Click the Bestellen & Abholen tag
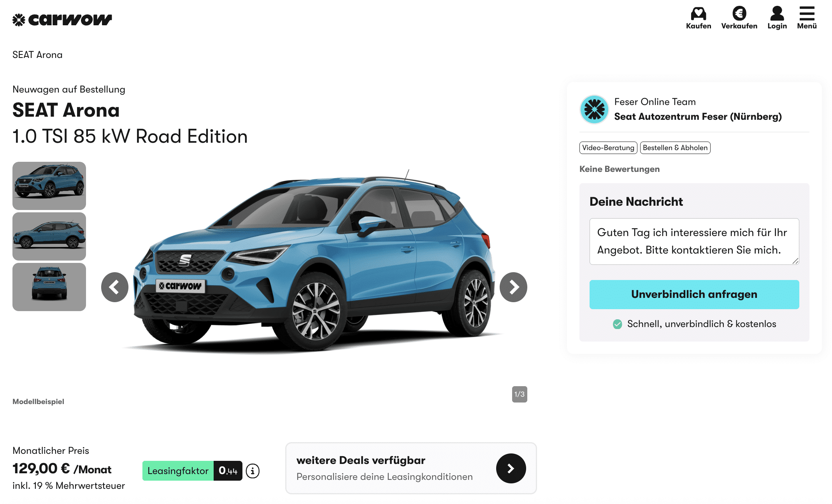The width and height of the screenshot is (832, 504). [675, 148]
